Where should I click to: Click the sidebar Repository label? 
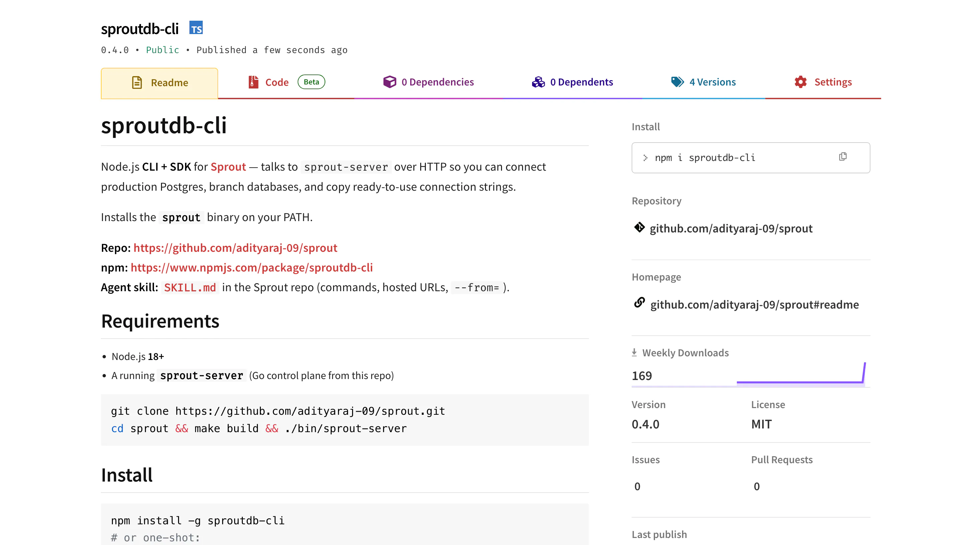pyautogui.click(x=657, y=201)
